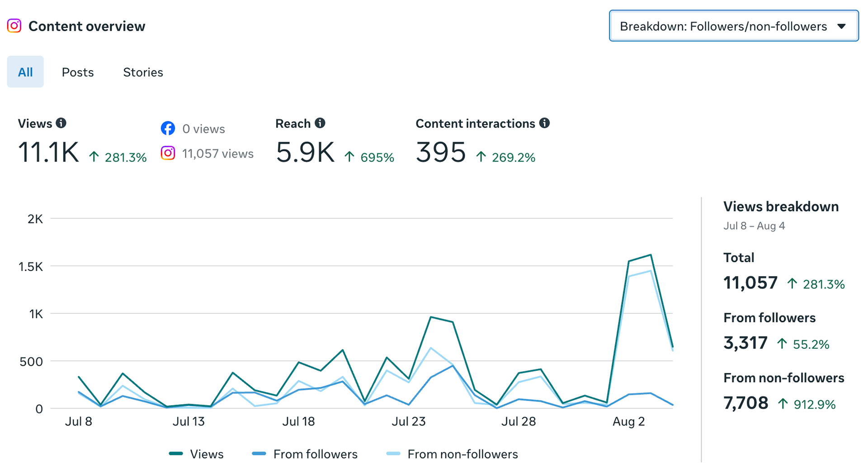This screenshot has height=472, width=868.
Task: Click the Reach metric label
Action: pos(293,123)
